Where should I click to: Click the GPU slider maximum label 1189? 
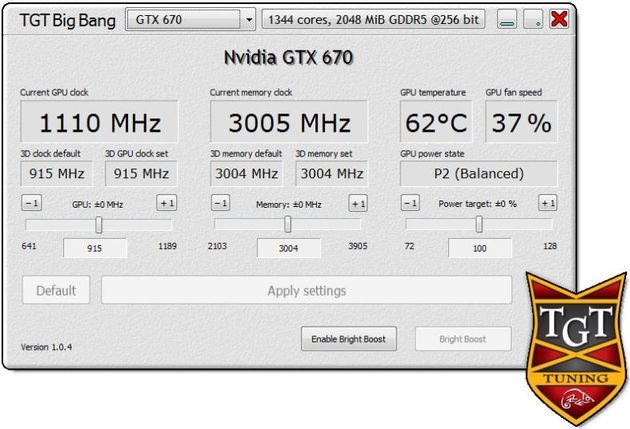click(x=167, y=246)
